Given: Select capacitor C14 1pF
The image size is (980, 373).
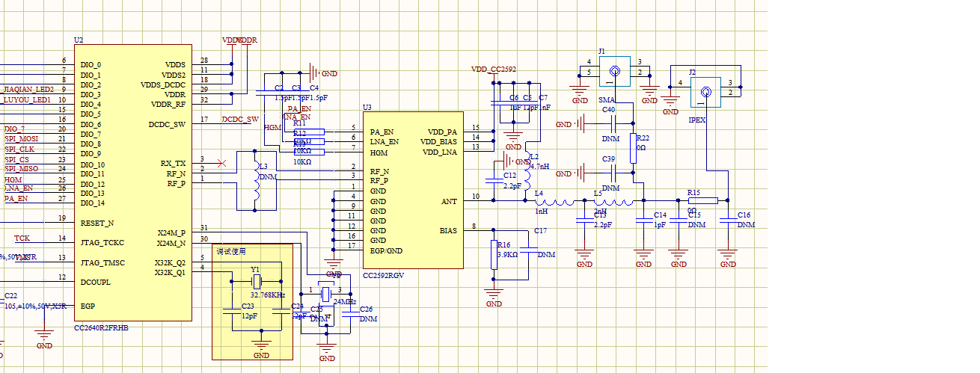Looking at the screenshot, I should [x=643, y=220].
